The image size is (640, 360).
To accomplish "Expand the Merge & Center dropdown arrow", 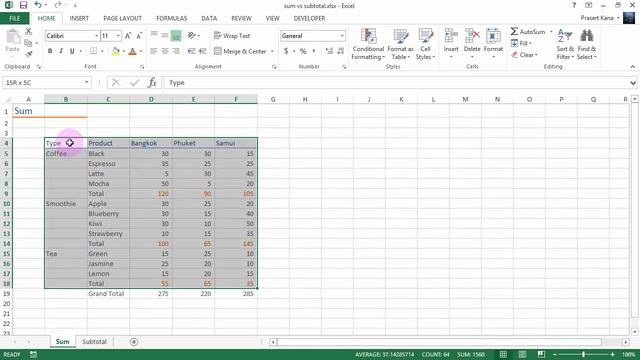I will point(272,51).
